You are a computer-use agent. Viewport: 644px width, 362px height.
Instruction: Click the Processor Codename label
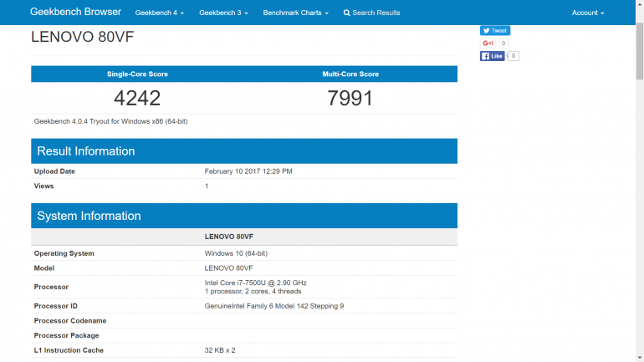(x=69, y=320)
